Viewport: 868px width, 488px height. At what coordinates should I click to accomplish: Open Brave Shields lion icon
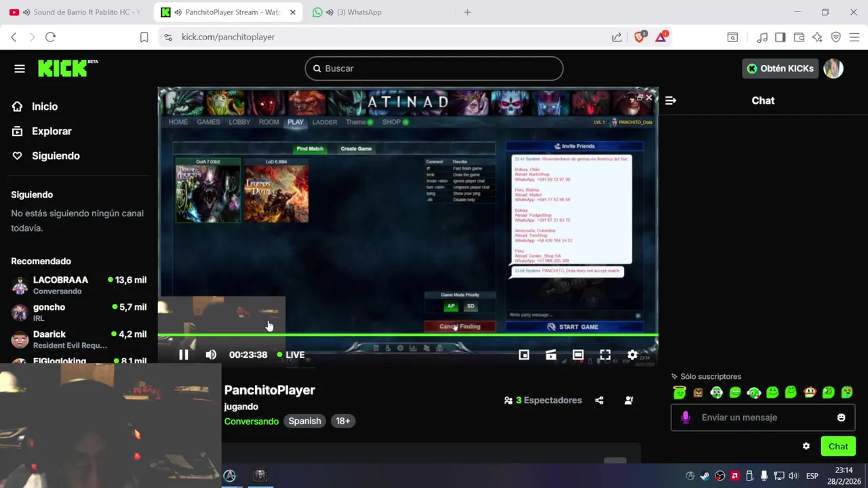[639, 37]
